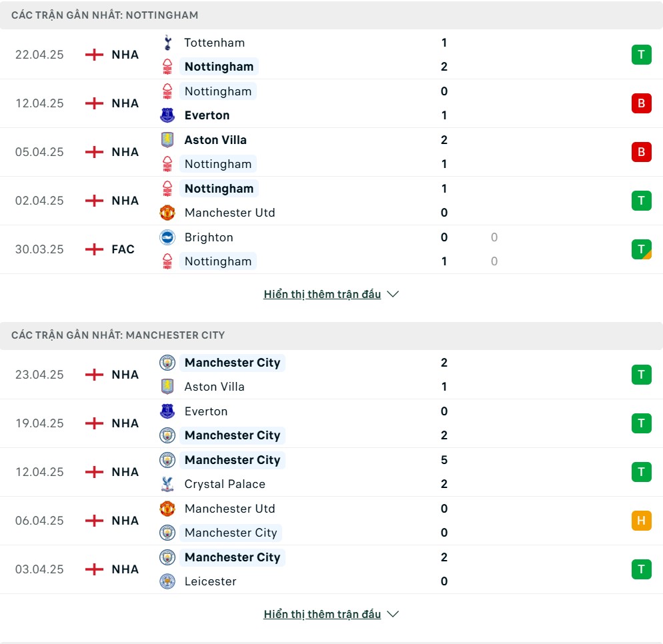Screen dimensions: 663x644
Task: Click the Leicester club crest icon
Action: click(x=167, y=581)
